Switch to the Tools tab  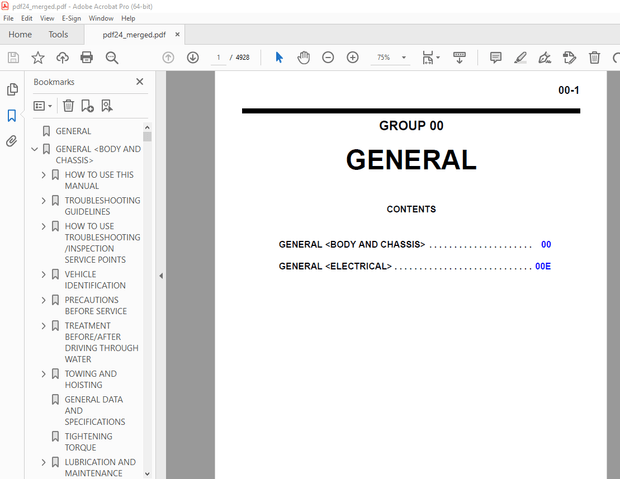tap(58, 35)
